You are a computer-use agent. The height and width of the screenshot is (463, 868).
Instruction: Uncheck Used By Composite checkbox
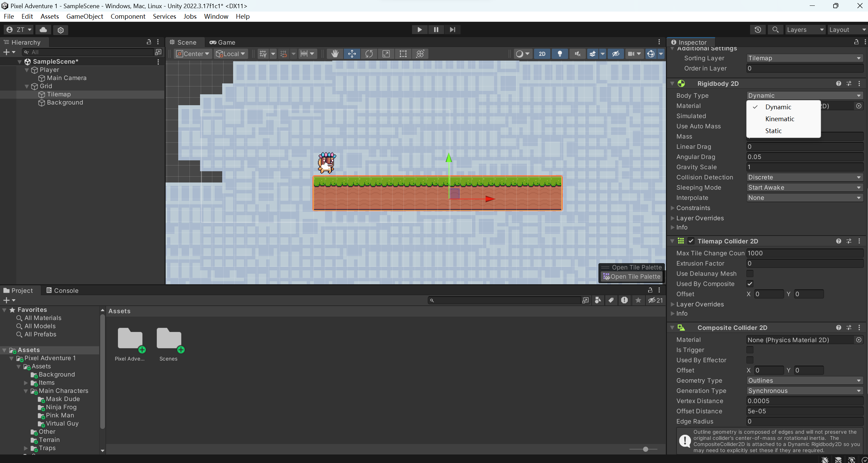(x=750, y=284)
